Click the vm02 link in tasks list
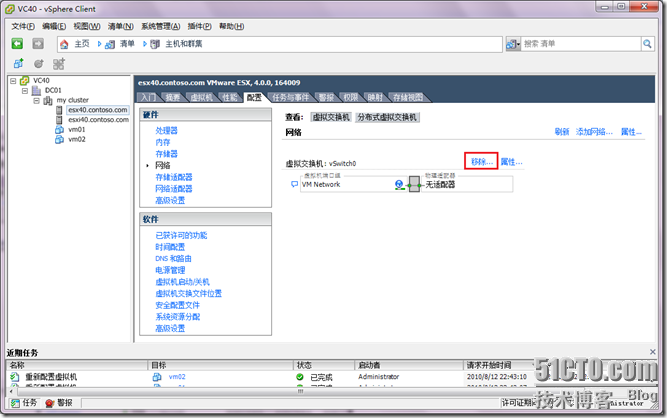The width and height of the screenshot is (667, 418). [x=177, y=377]
